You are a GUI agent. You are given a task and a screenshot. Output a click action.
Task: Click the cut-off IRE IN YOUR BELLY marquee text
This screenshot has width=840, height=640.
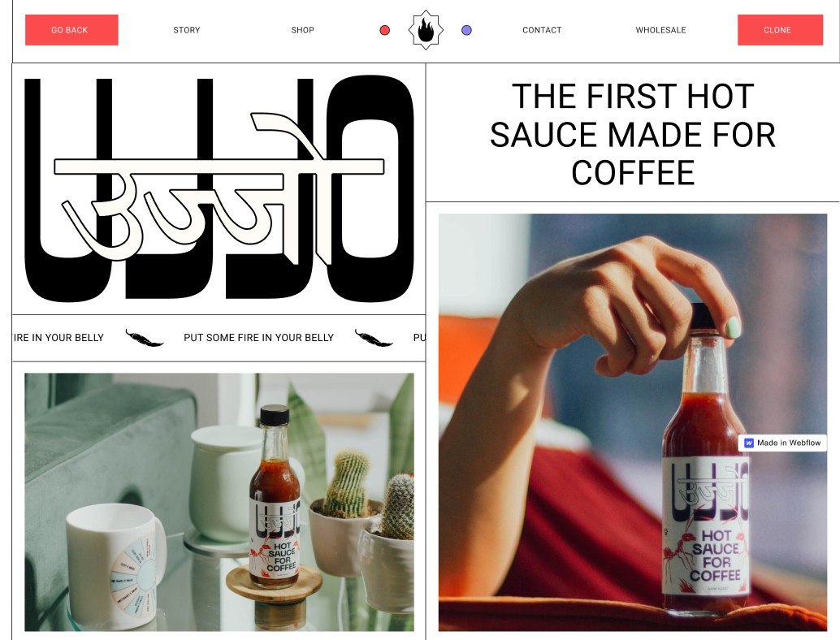point(58,337)
